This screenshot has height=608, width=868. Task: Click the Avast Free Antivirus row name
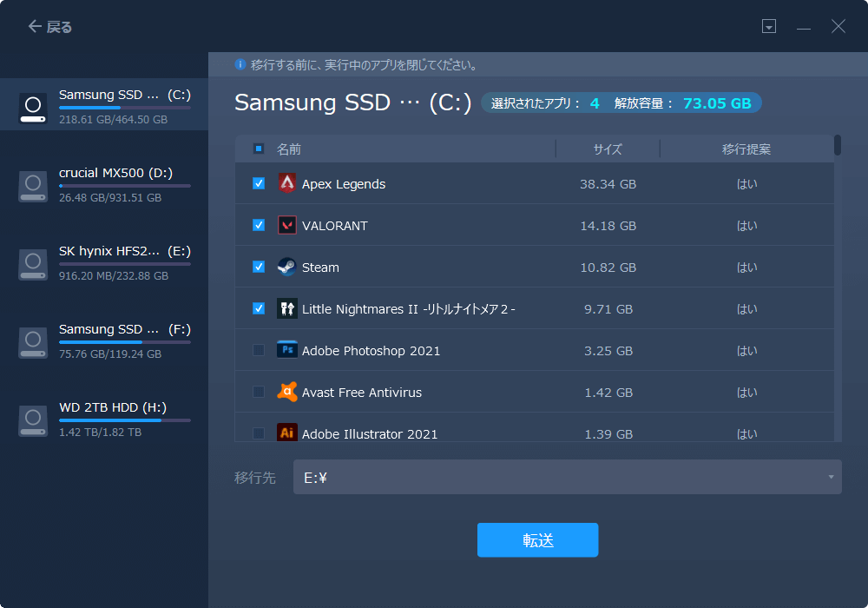coord(362,393)
